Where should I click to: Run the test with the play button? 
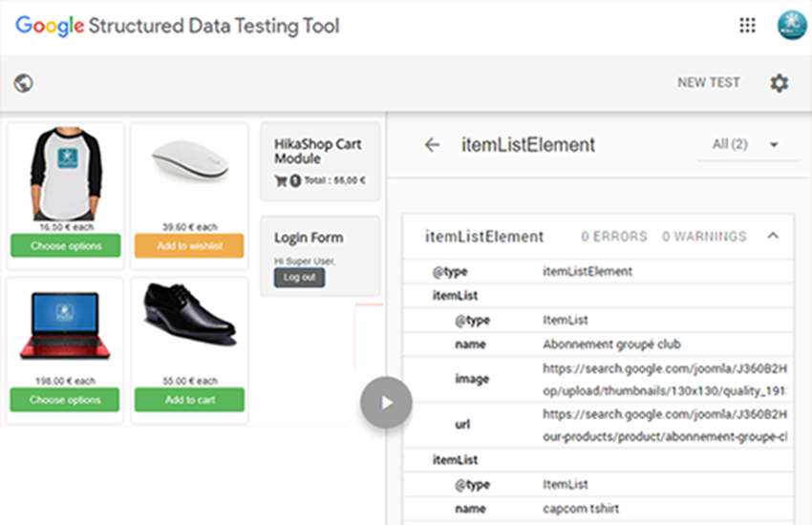coord(386,403)
